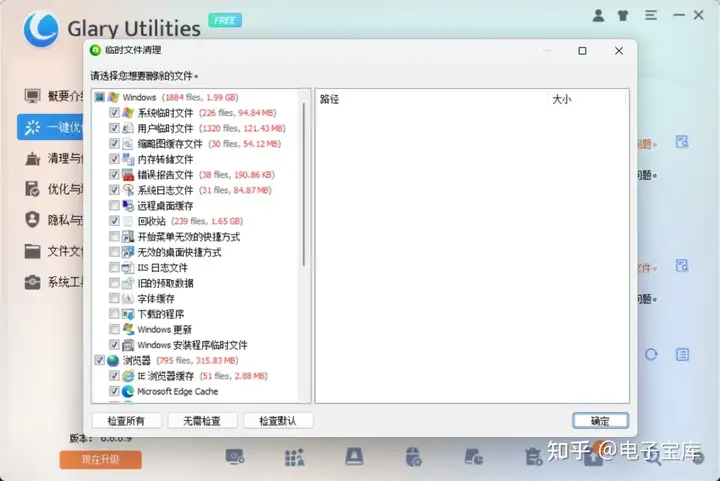Enable 远程桌面缓存 checkbox
Viewport: 720px width, 481px height.
114,205
